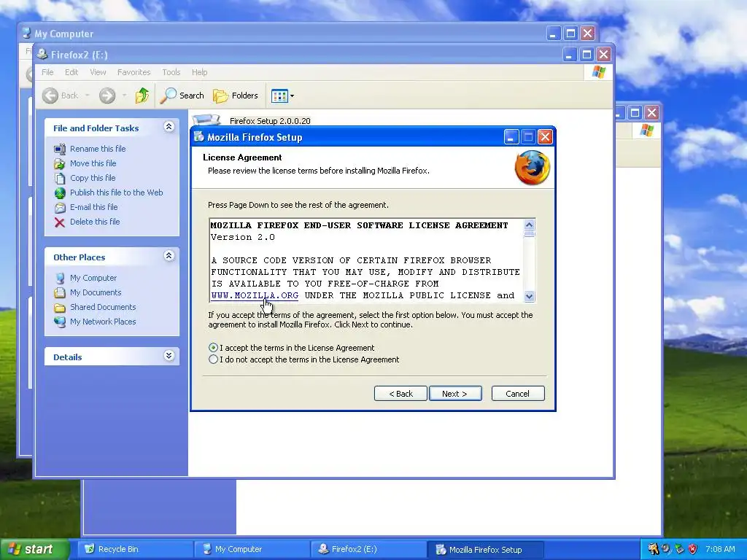747x560 pixels.
Task: Click the Back arrow icon in Explorer toolbar
Action: pos(50,96)
